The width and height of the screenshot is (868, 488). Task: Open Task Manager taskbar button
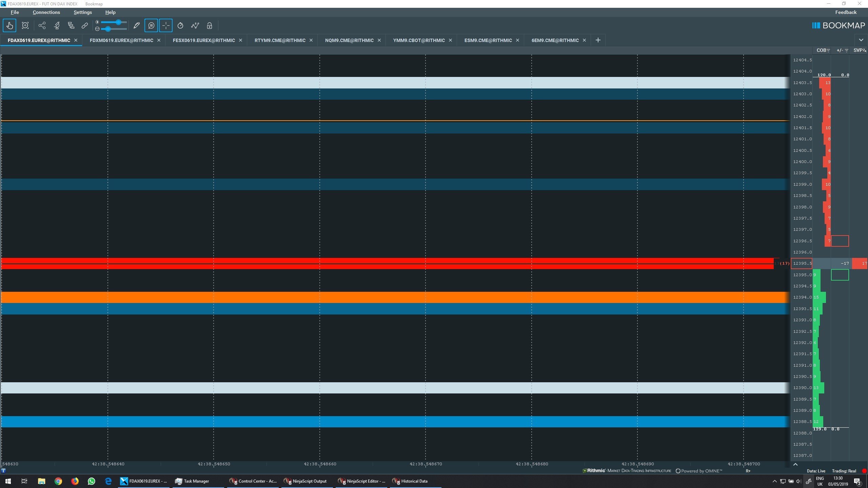[198, 481]
